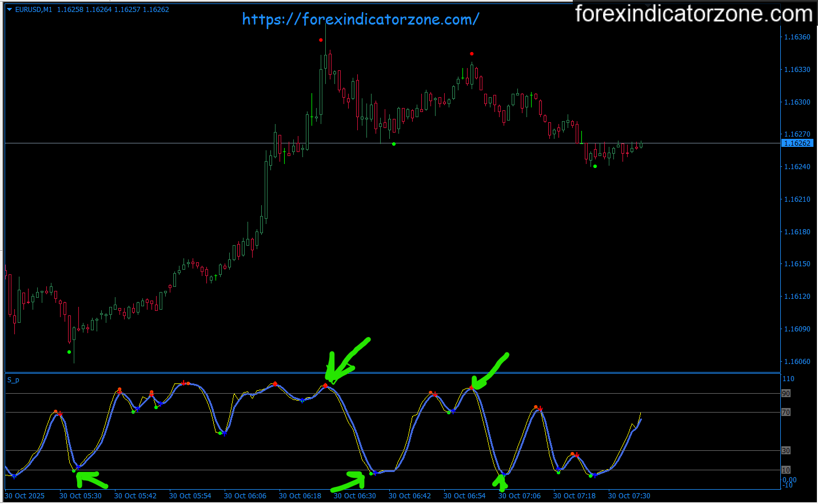This screenshot has width=818, height=504.
Task: Select the 30 level label on indicator scale
Action: (x=786, y=451)
